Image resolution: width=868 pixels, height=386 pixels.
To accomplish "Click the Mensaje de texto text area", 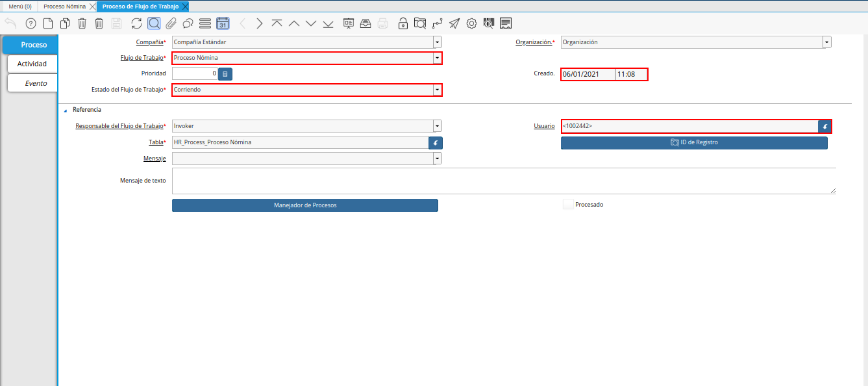I will click(x=503, y=181).
